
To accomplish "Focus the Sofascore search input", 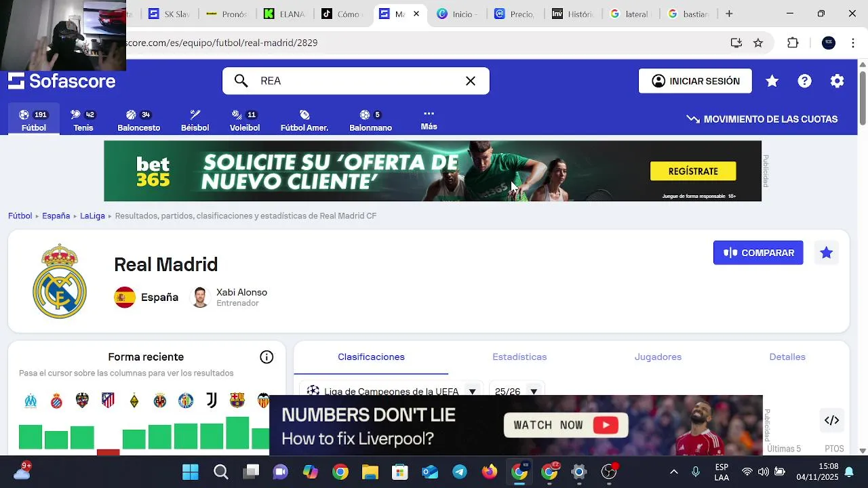I will [356, 81].
